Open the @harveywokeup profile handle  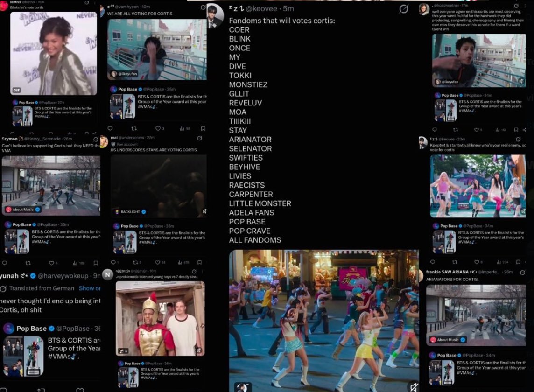(x=63, y=276)
